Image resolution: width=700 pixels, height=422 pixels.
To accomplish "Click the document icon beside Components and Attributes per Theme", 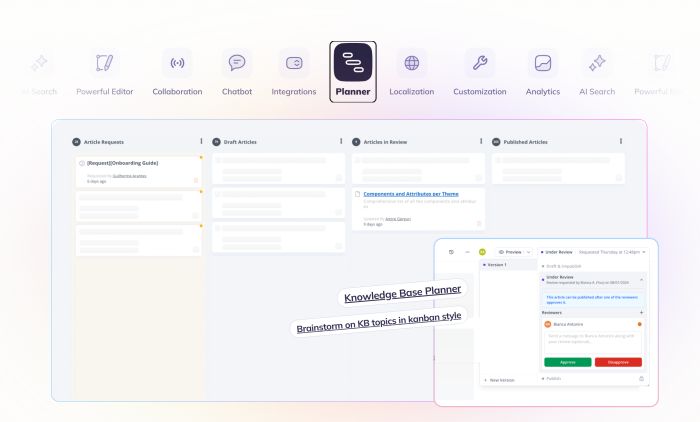I will pyautogui.click(x=357, y=194).
